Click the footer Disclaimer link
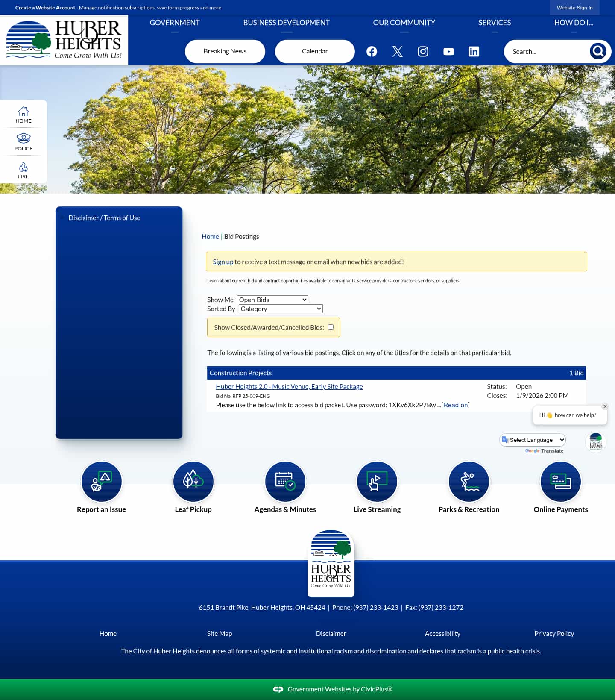This screenshot has height=700, width=615. tap(331, 633)
